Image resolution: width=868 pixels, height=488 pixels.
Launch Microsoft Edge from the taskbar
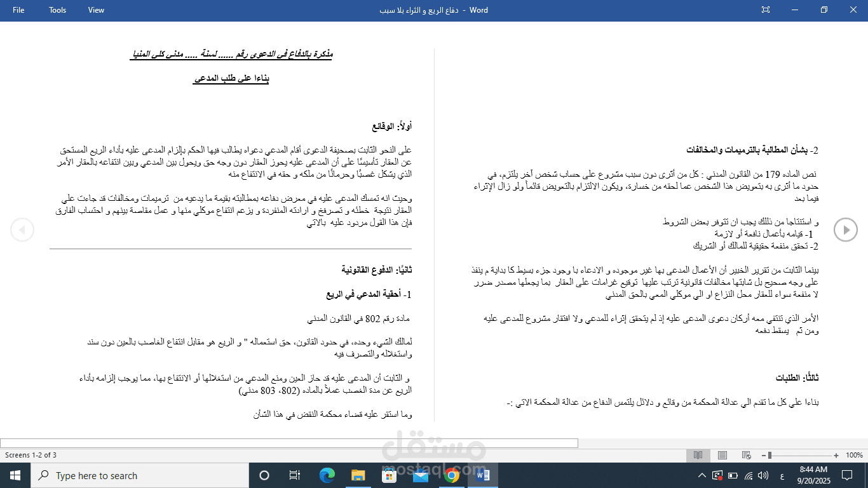tap(327, 475)
